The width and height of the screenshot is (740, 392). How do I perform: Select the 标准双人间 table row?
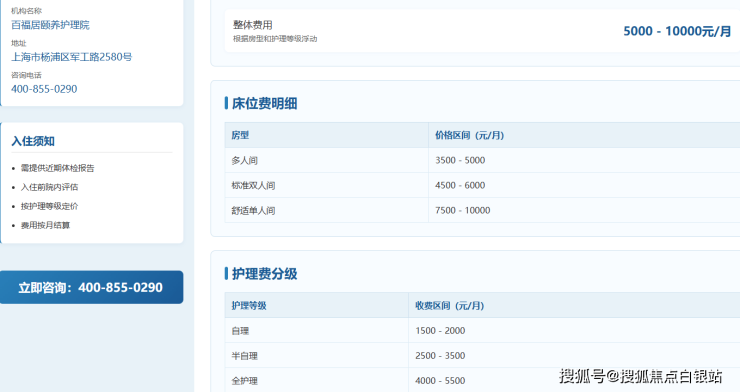tap(482, 185)
